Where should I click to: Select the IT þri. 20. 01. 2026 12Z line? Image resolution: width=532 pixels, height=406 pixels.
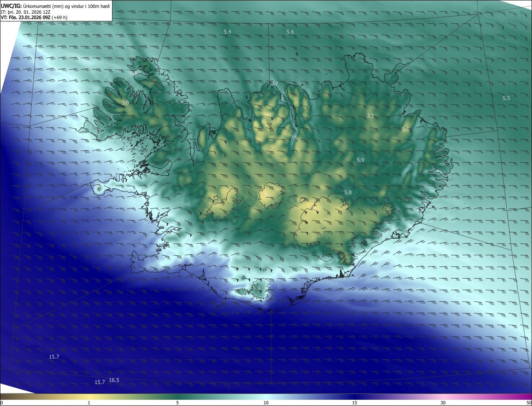26,12
